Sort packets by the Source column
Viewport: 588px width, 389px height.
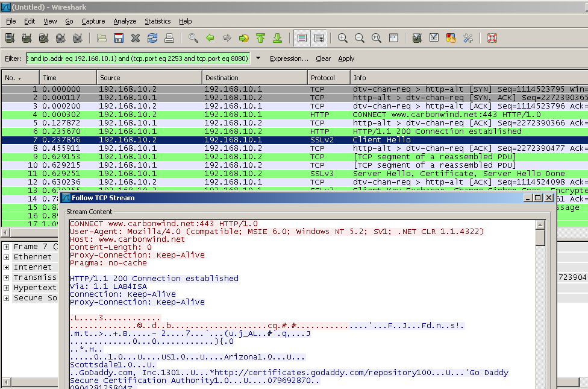(149, 78)
